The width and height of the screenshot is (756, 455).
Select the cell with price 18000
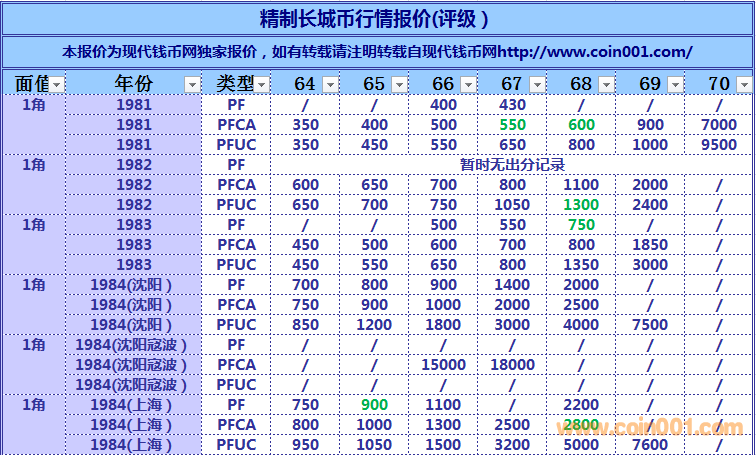click(512, 364)
